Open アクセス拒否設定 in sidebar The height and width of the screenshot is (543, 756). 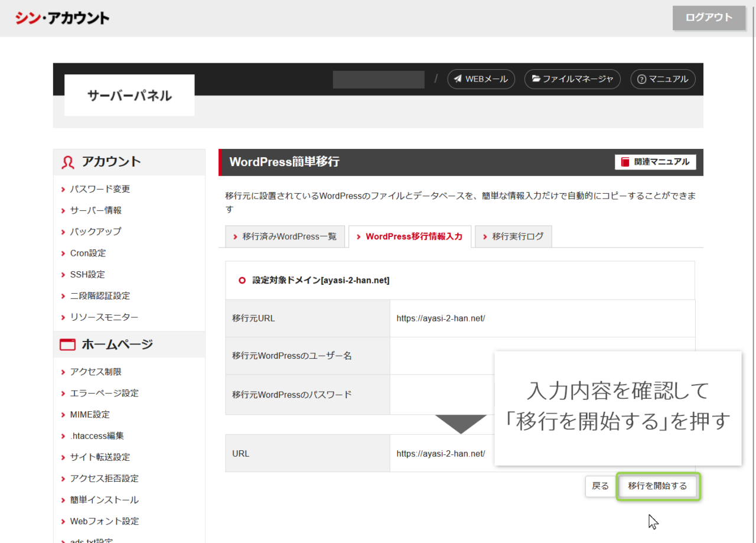coord(104,478)
